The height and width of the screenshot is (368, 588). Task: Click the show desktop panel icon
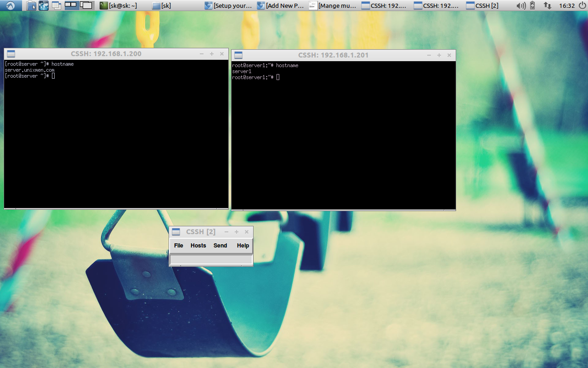point(57,6)
